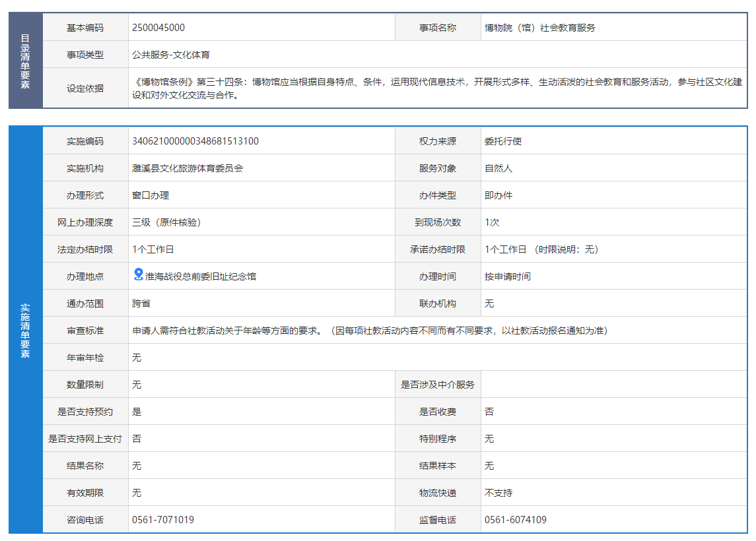Click the 即办件 case type value
Image resolution: width=756 pixels, height=541 pixels.
(498, 195)
